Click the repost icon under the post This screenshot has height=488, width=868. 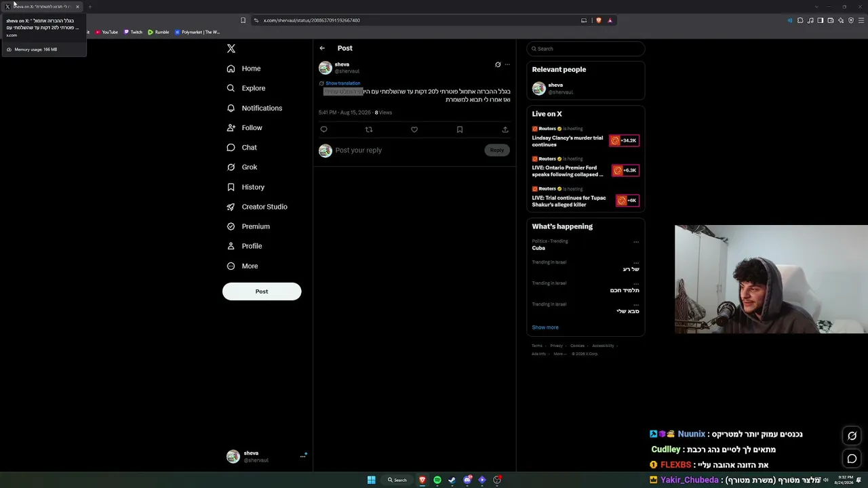tap(369, 129)
